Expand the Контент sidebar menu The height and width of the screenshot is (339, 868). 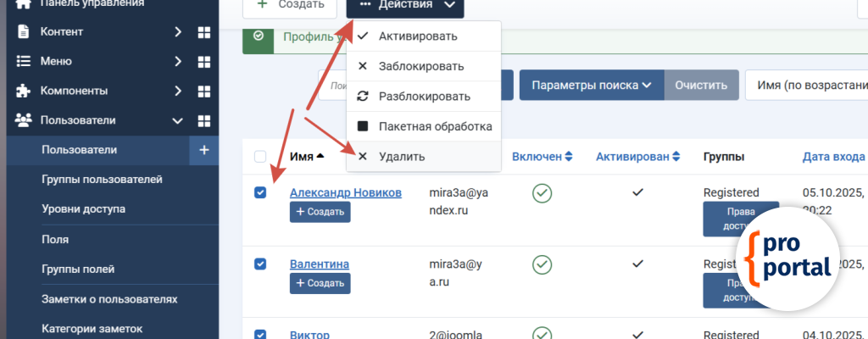pyautogui.click(x=177, y=32)
